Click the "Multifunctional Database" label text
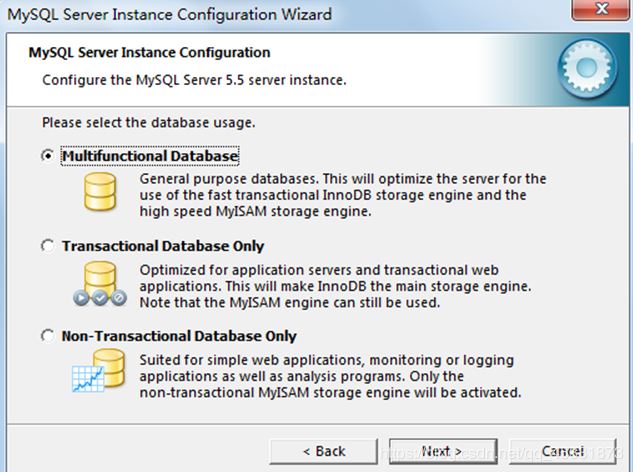 (x=150, y=157)
